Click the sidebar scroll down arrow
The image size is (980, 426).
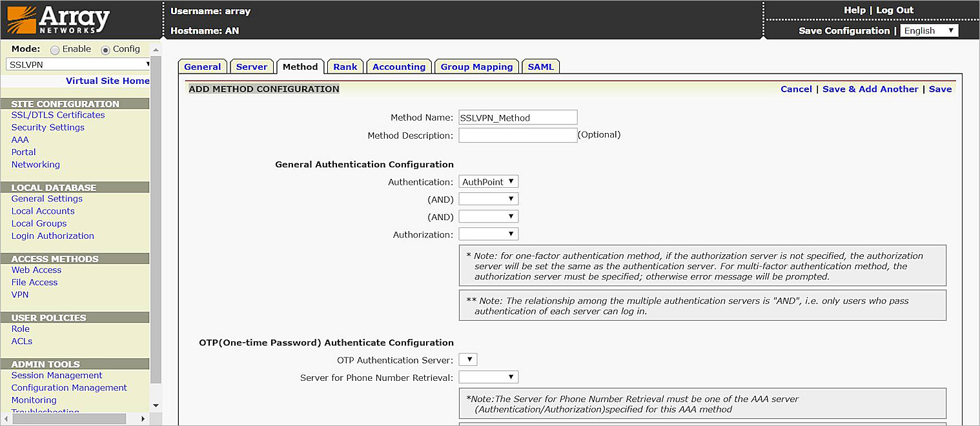(155, 405)
